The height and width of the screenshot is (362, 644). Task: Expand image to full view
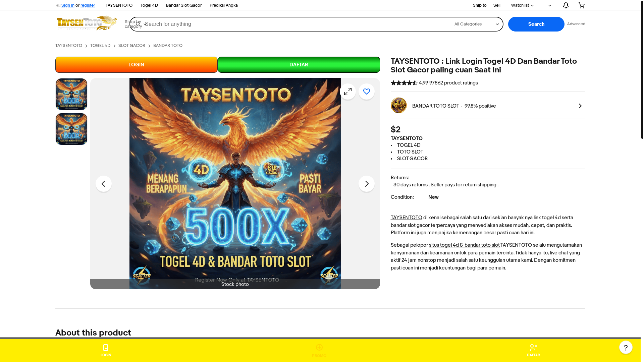(x=348, y=92)
